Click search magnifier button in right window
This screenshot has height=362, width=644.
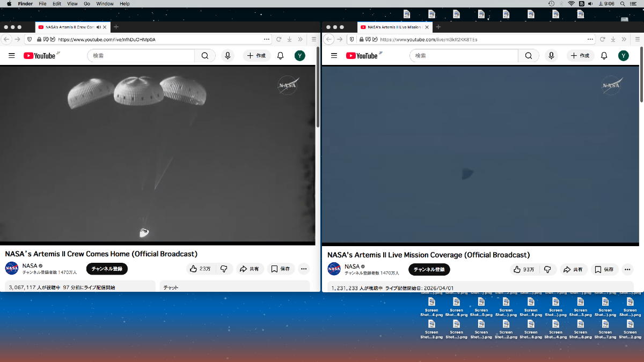(x=528, y=56)
